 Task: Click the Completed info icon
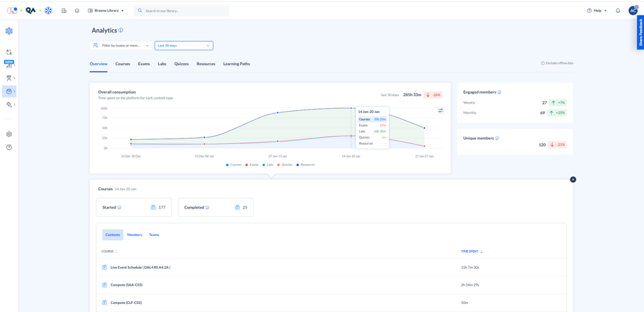[207, 208]
